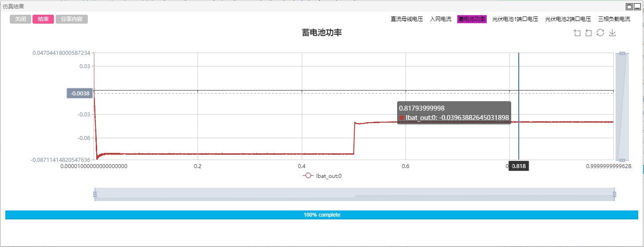
Task: Grab the right handle of horizontal zoom slider
Action: coord(615,194)
